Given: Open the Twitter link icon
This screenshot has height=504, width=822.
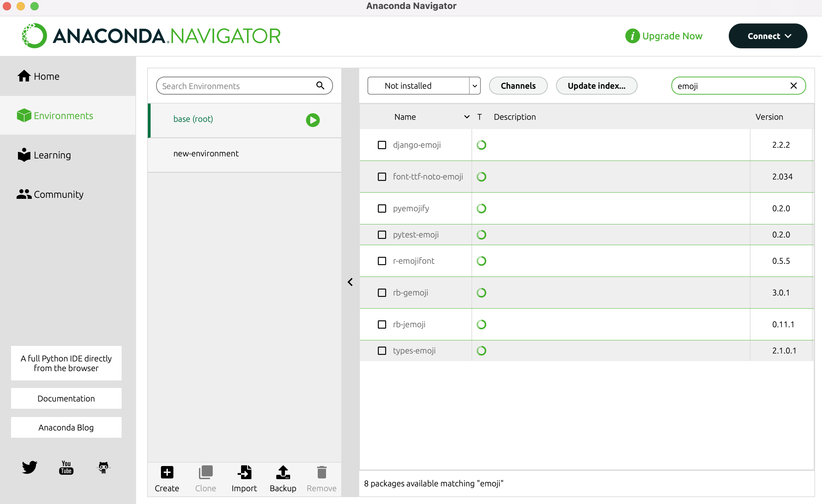Looking at the screenshot, I should (x=30, y=467).
